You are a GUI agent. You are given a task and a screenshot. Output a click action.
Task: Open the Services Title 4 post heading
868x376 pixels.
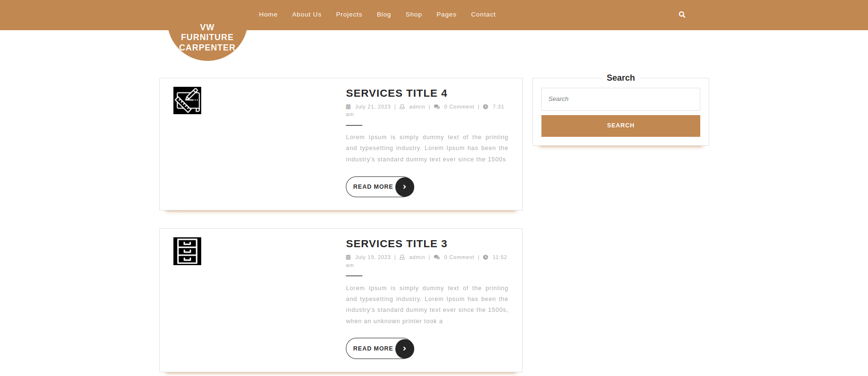396,93
